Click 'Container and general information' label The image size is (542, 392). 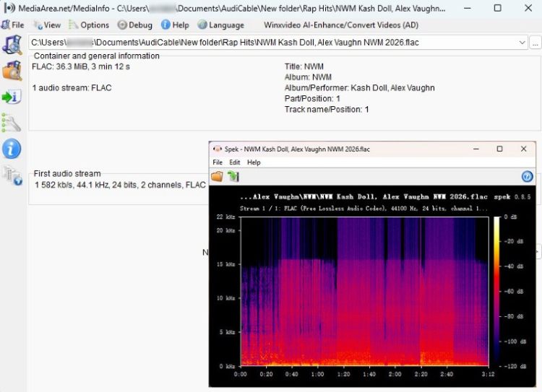coord(96,56)
